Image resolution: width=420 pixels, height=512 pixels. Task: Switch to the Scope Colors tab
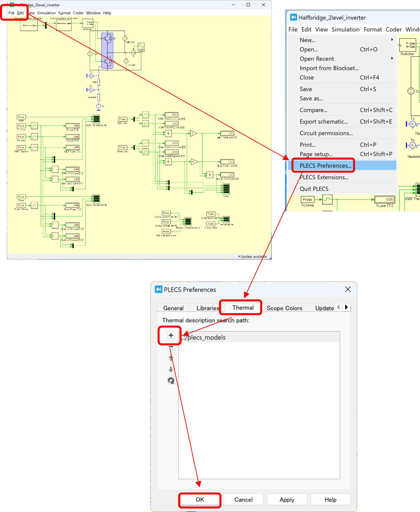(284, 308)
